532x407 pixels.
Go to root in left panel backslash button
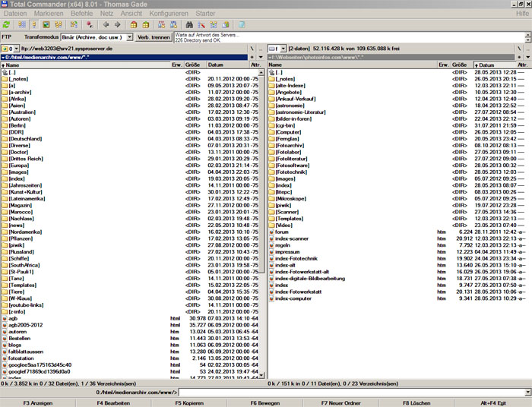tap(252, 49)
